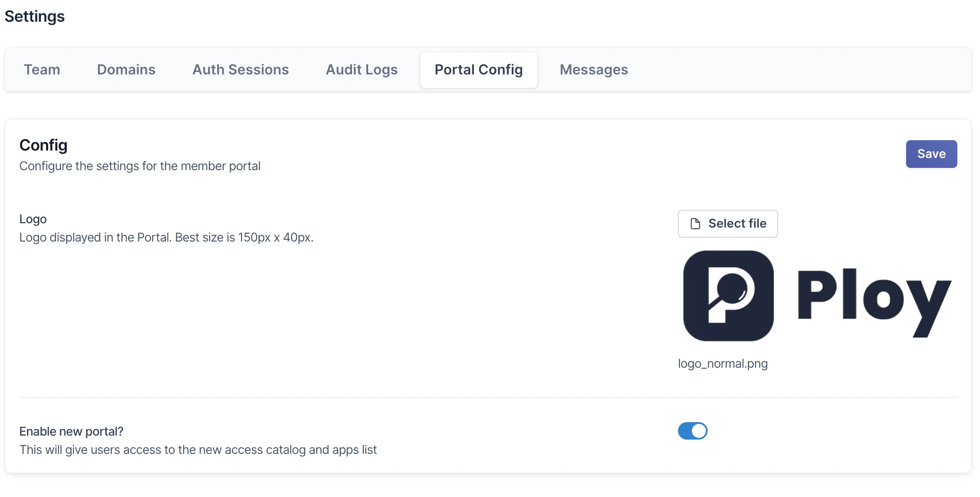Click the Logo setting label
The image size is (980, 497).
[33, 219]
